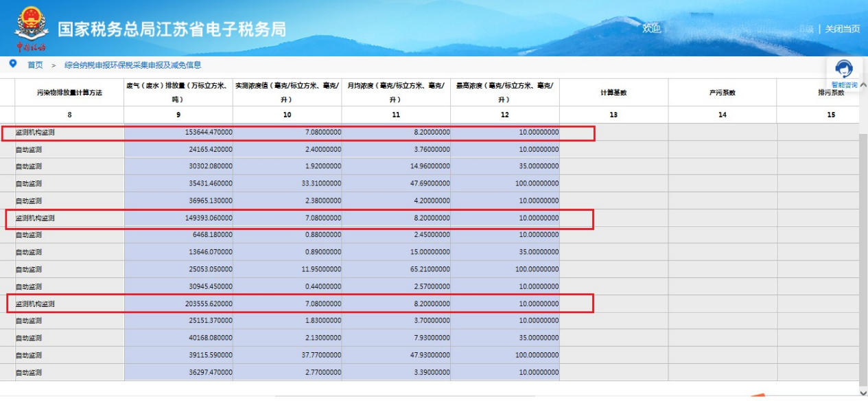Click the 关闭当页 link
The height and width of the screenshot is (401, 868).
[x=842, y=29]
